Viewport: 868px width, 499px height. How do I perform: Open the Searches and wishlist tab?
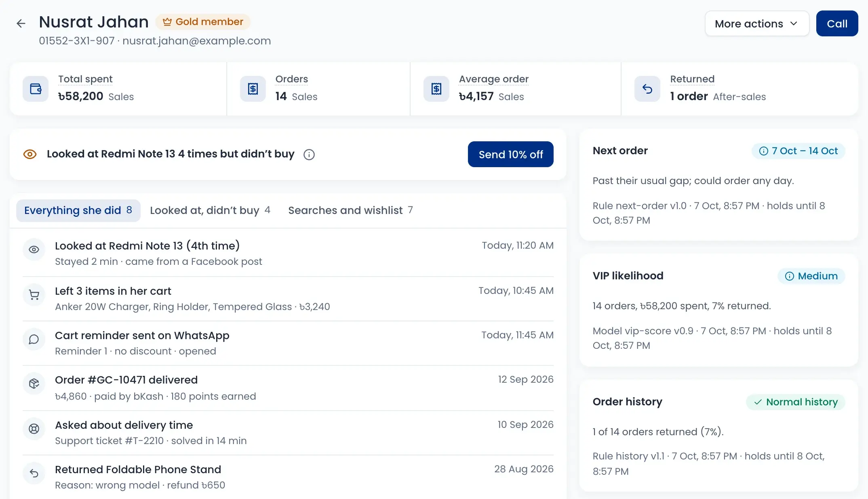(350, 210)
